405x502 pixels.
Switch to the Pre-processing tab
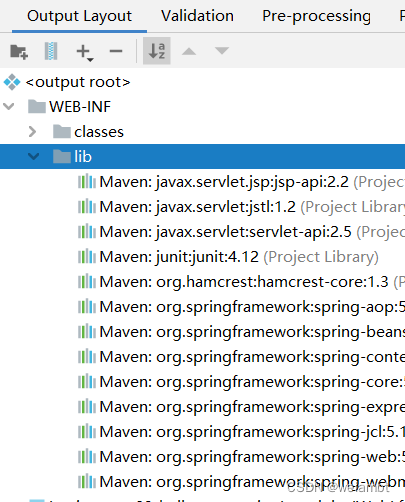(x=316, y=16)
